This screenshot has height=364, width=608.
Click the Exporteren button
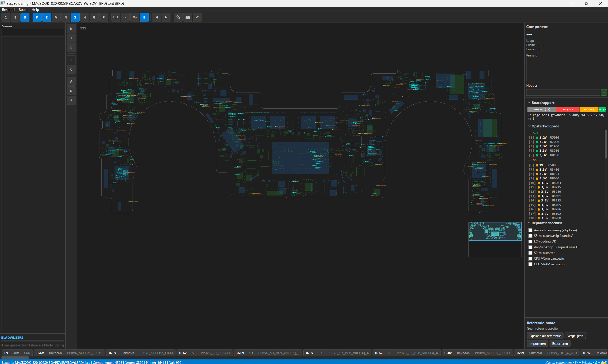coord(560,344)
